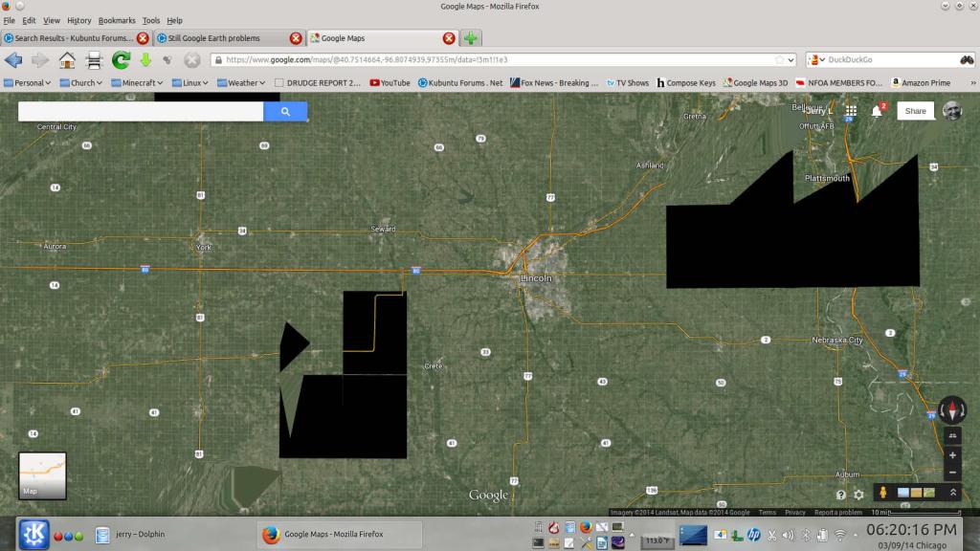Reset orientation using the compass
The image size is (980, 551).
pos(951,410)
